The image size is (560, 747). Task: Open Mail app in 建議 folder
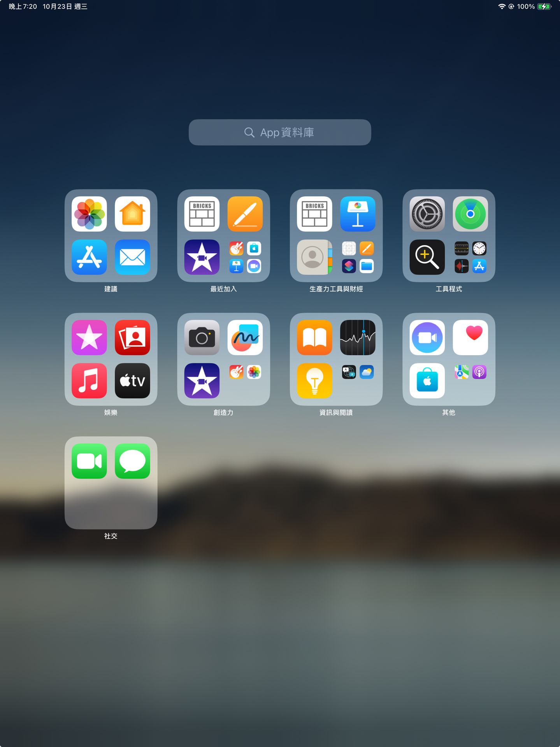tap(132, 257)
